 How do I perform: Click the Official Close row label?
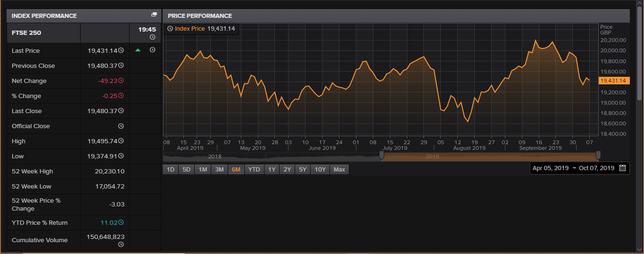pyautogui.click(x=31, y=126)
